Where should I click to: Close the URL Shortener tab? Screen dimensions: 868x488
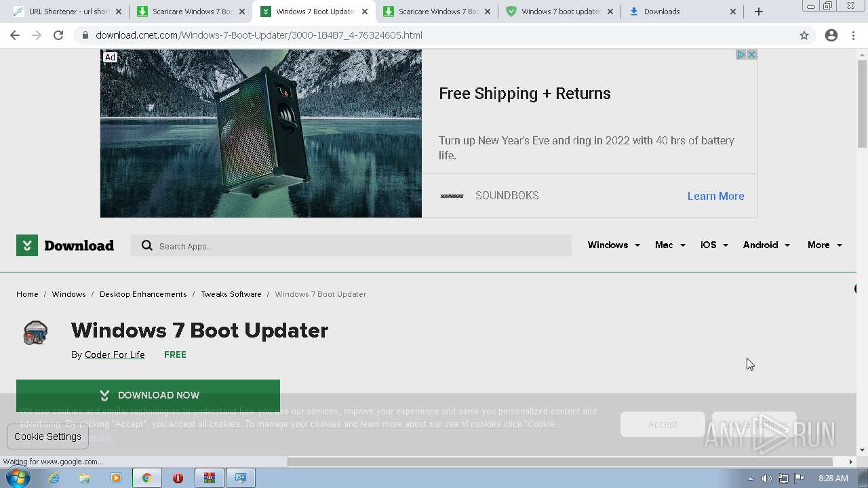click(119, 12)
